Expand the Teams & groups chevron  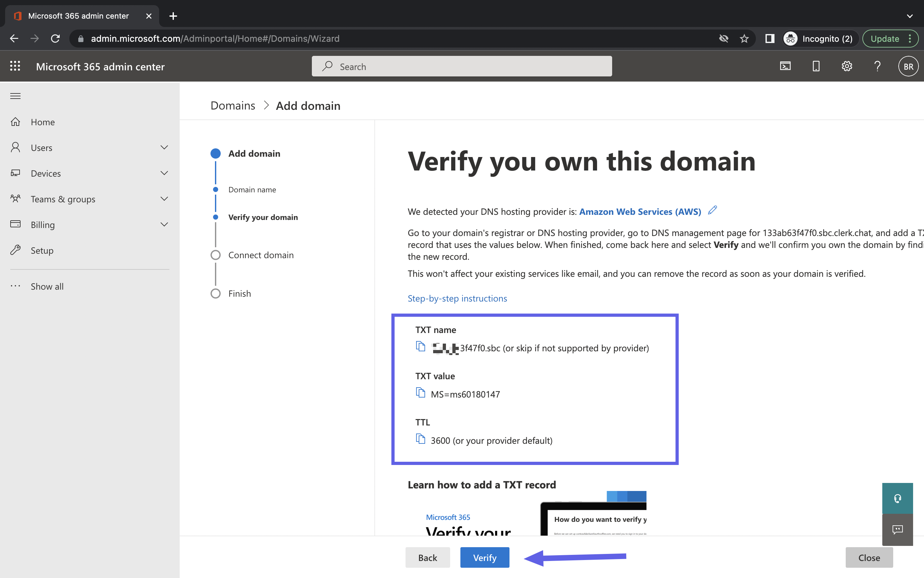(164, 198)
